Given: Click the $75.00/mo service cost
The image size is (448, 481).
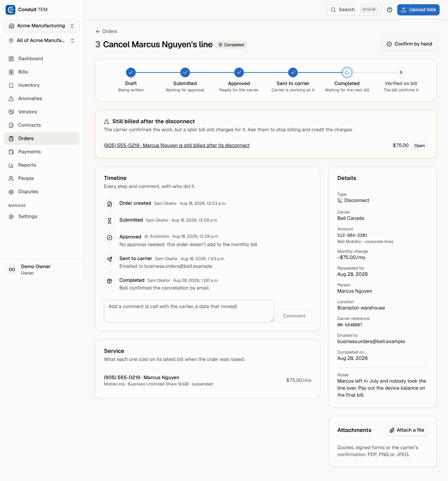Looking at the screenshot, I should click(299, 380).
